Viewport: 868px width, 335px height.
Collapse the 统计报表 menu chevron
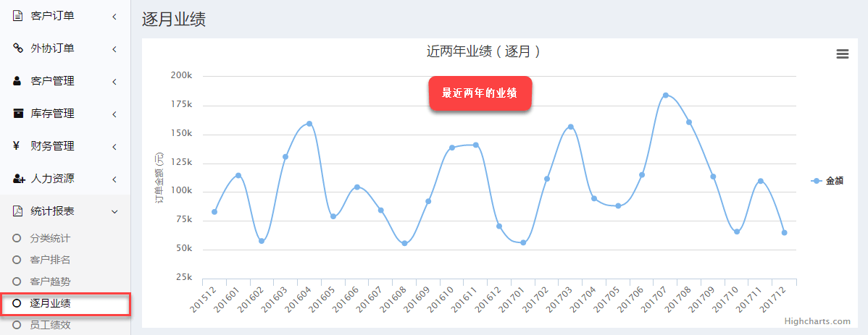tap(114, 212)
